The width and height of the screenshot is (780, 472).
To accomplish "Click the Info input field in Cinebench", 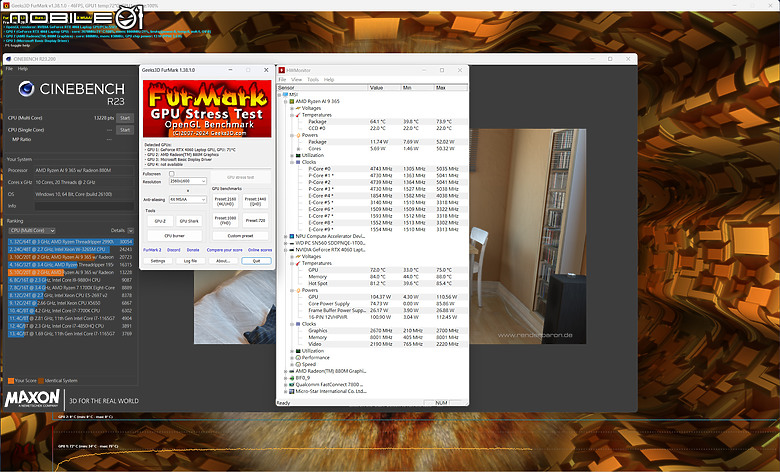I will click(x=84, y=206).
